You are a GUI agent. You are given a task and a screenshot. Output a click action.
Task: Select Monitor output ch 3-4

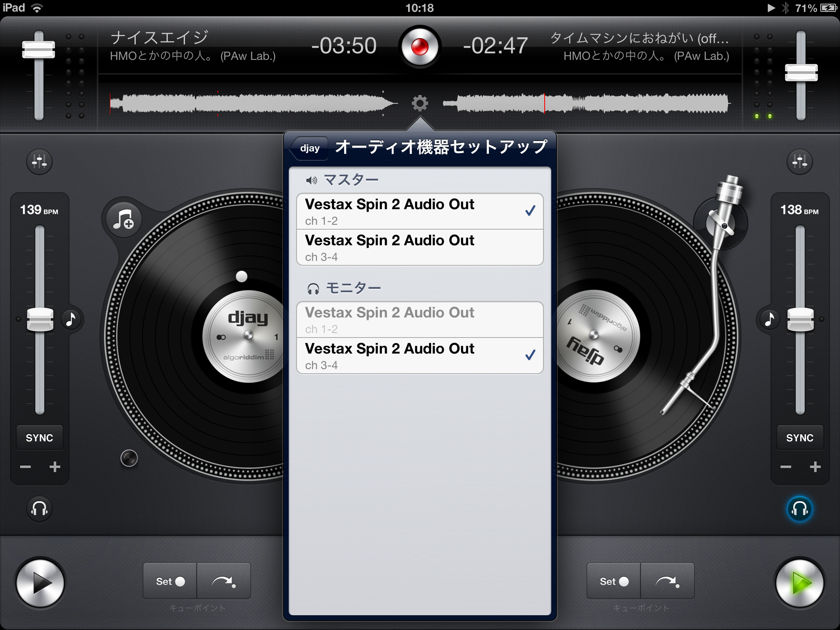coord(420,356)
